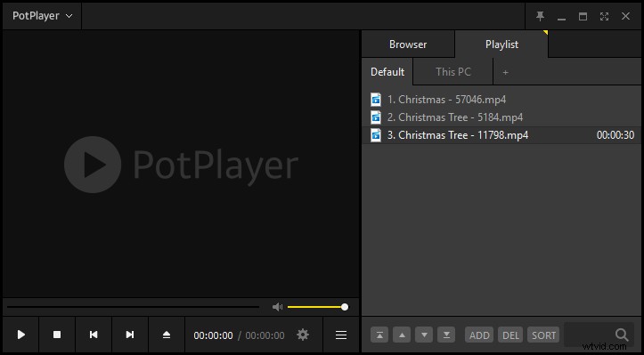Screen dimensions: 644x355
Task: Move selected item down one position
Action: pos(424,335)
